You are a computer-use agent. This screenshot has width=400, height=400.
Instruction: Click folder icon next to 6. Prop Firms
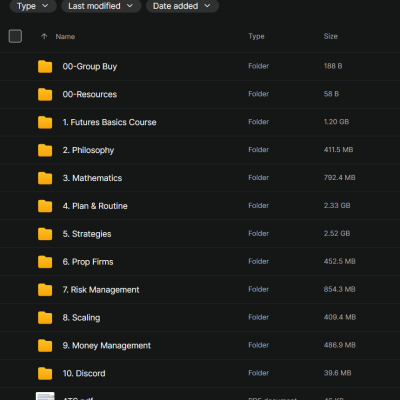pyautogui.click(x=45, y=262)
